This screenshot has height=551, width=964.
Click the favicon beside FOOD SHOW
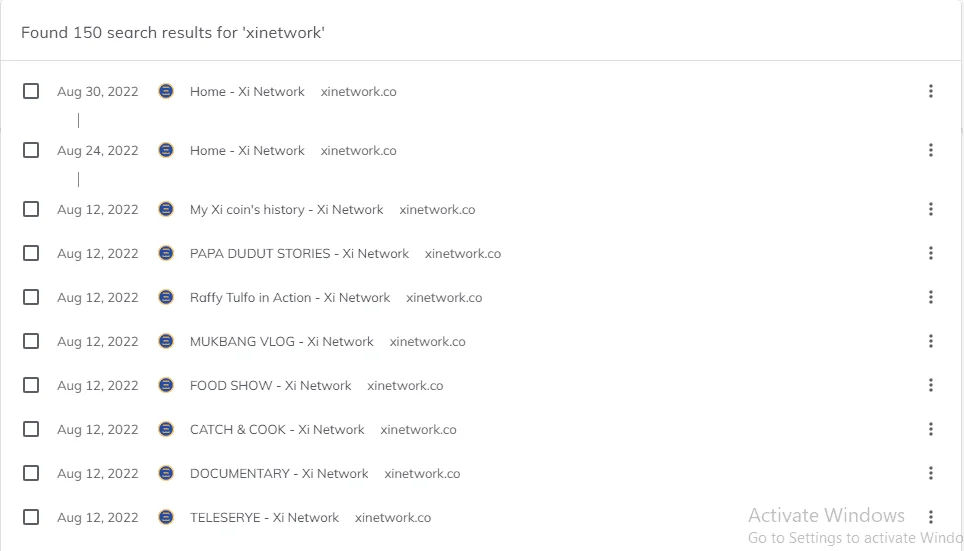coord(166,385)
